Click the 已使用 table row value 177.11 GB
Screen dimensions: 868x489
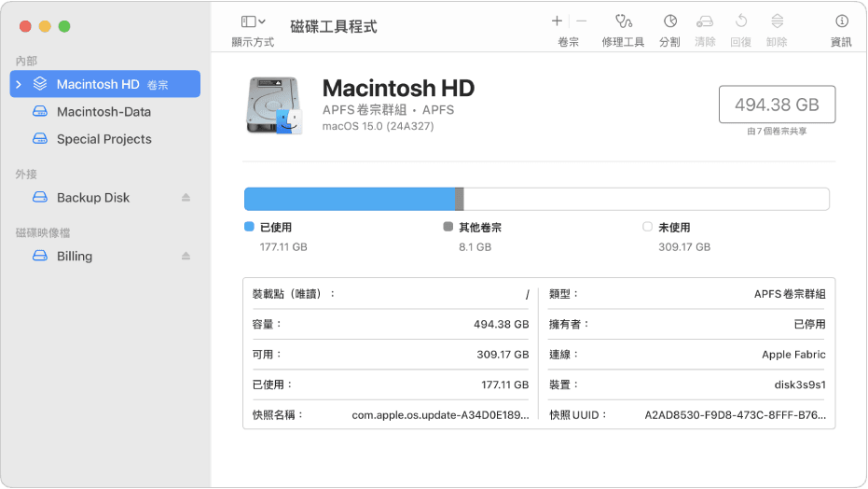[505, 384]
